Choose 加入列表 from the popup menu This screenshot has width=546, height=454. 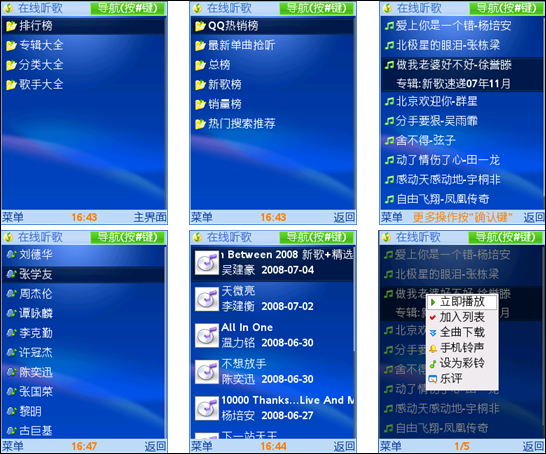462,317
